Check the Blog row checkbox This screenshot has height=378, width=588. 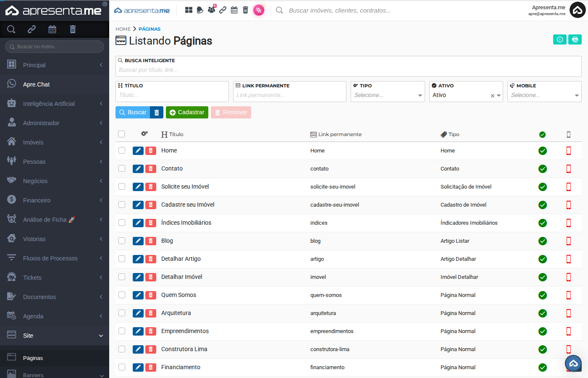point(122,241)
